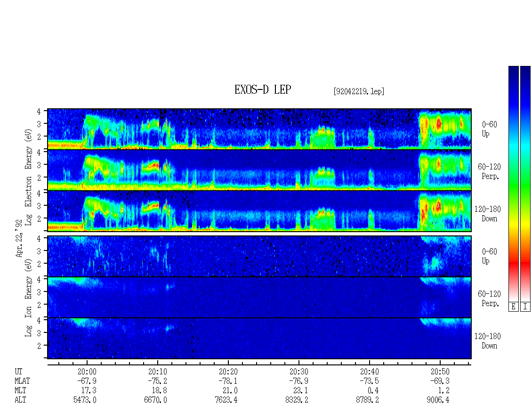Click the MLAT value -75.2
The height and width of the screenshot is (412, 532).
(x=157, y=381)
